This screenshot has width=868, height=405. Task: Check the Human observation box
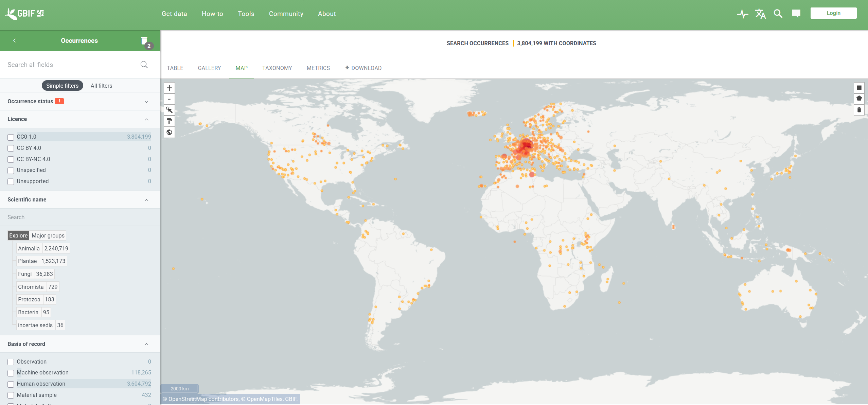pyautogui.click(x=11, y=384)
